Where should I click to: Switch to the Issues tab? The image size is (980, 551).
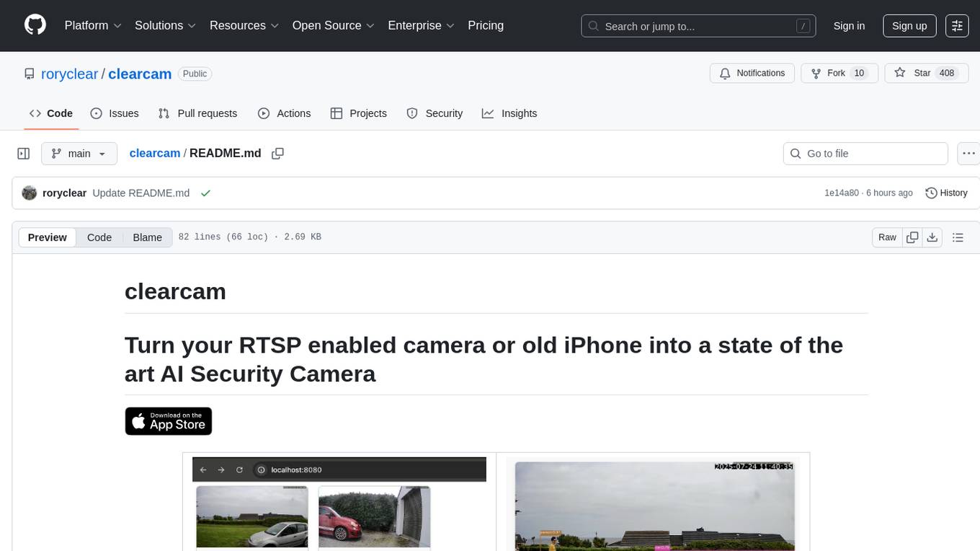(115, 113)
